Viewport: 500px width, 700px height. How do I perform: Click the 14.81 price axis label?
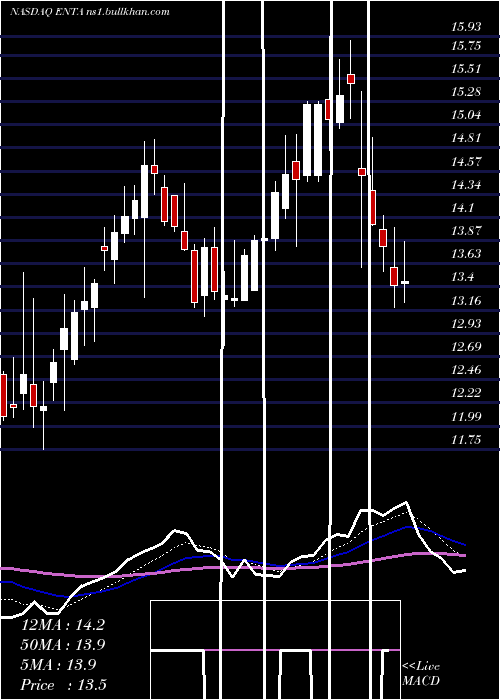(467, 138)
